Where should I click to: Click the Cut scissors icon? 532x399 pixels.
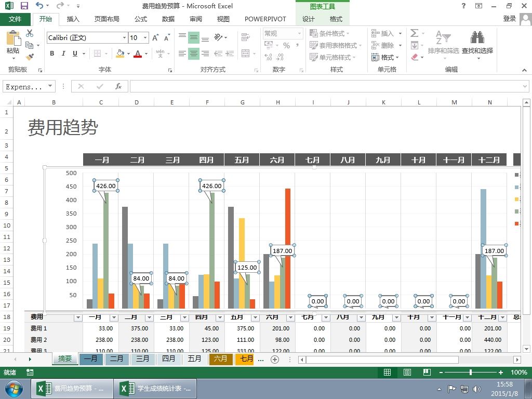[x=30, y=33]
